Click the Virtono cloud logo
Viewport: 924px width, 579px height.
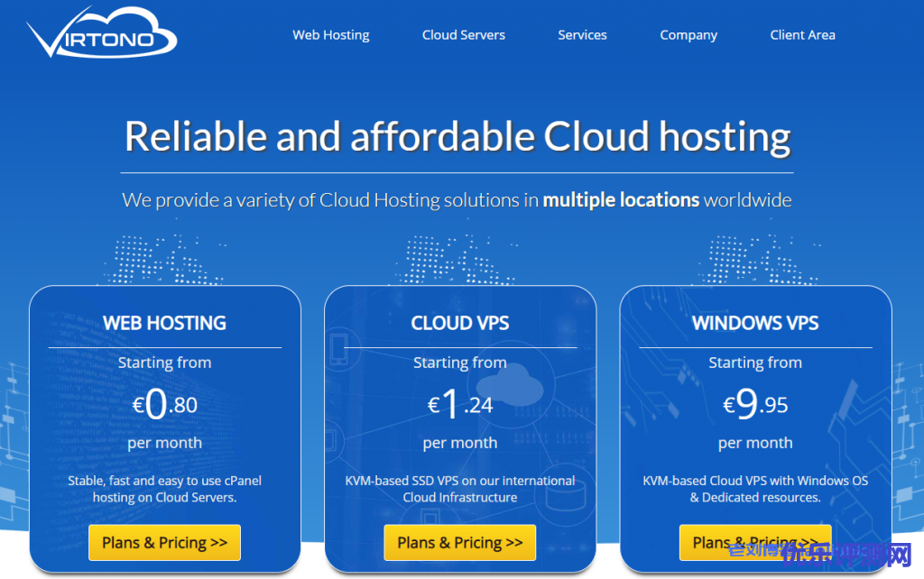coord(102,33)
